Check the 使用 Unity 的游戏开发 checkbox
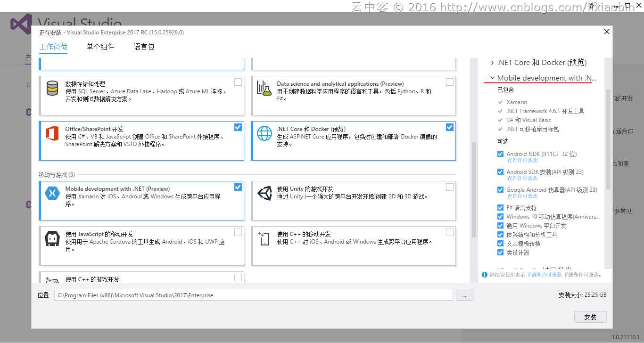644x343 pixels. click(450, 187)
